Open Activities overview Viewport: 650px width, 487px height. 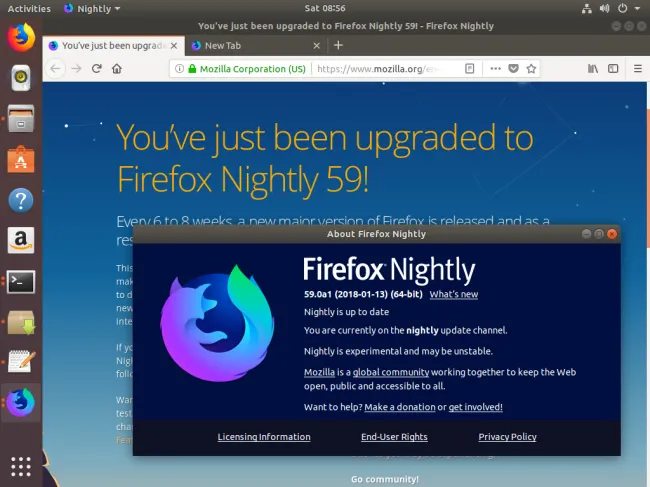pyautogui.click(x=29, y=8)
